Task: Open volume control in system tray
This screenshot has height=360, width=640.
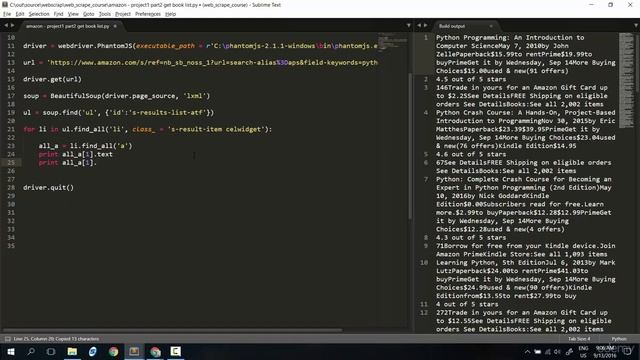Action: coord(558,352)
